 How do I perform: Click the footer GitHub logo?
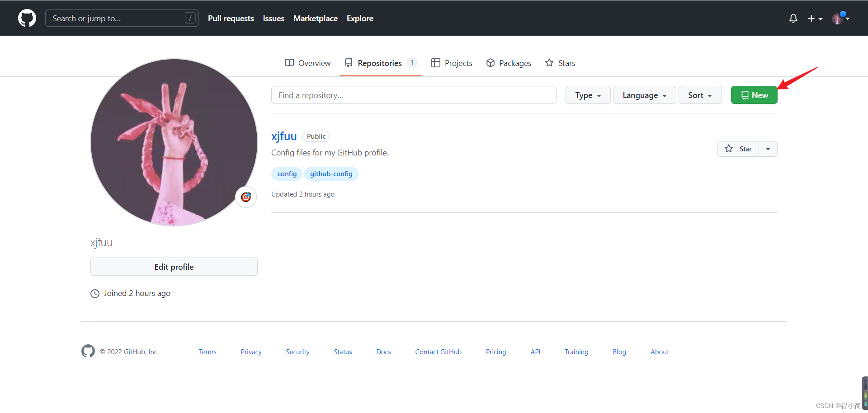coord(88,351)
